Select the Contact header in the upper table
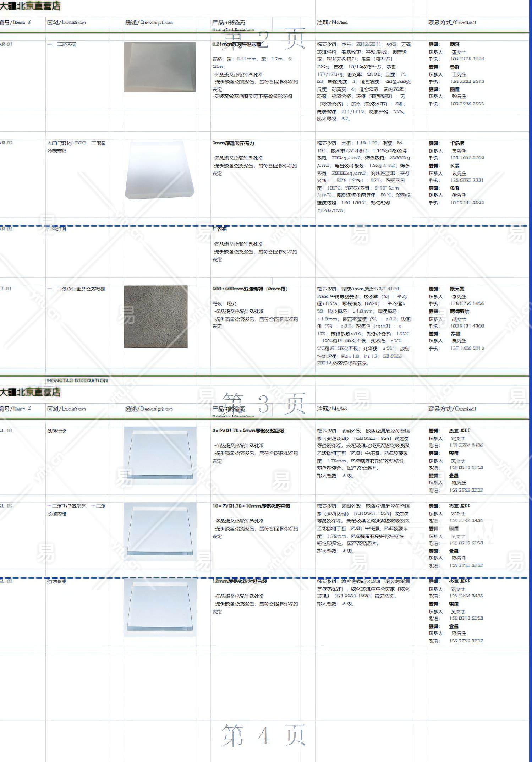 point(452,22)
